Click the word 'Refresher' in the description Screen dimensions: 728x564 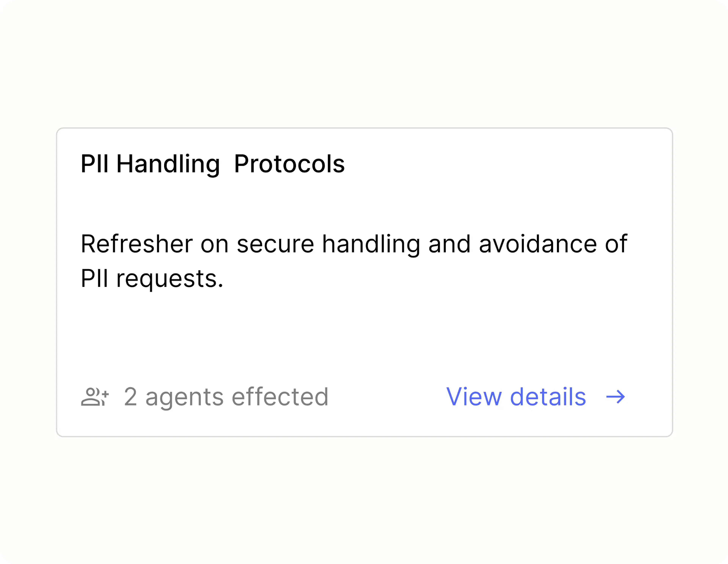137,244
